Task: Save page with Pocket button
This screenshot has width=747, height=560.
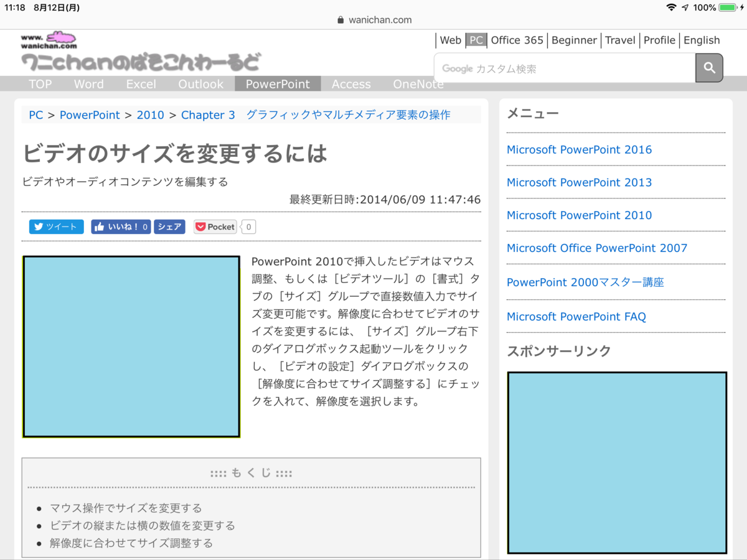Action: (215, 227)
